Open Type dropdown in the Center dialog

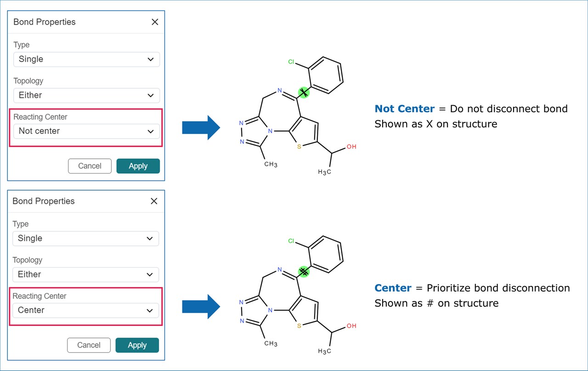pyautogui.click(x=85, y=238)
